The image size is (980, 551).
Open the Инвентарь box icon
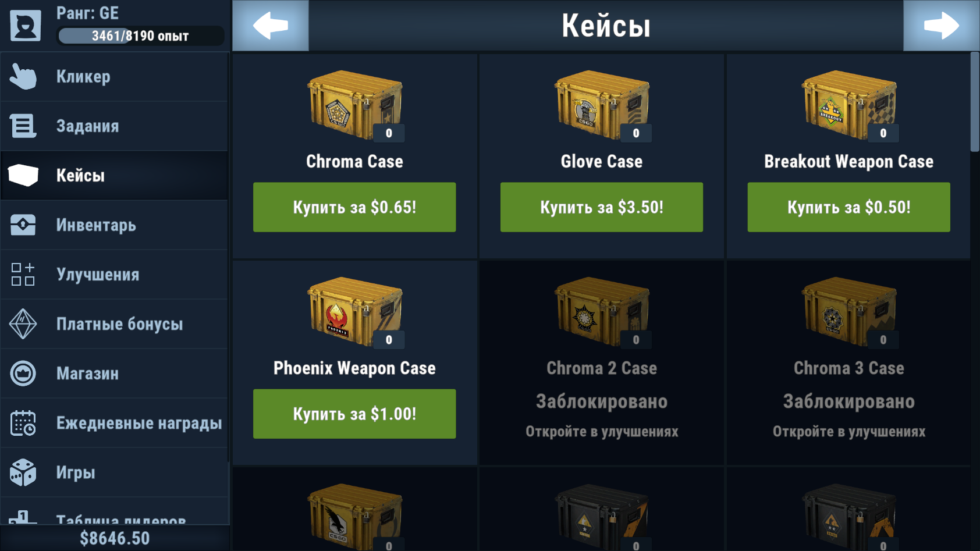(x=23, y=225)
